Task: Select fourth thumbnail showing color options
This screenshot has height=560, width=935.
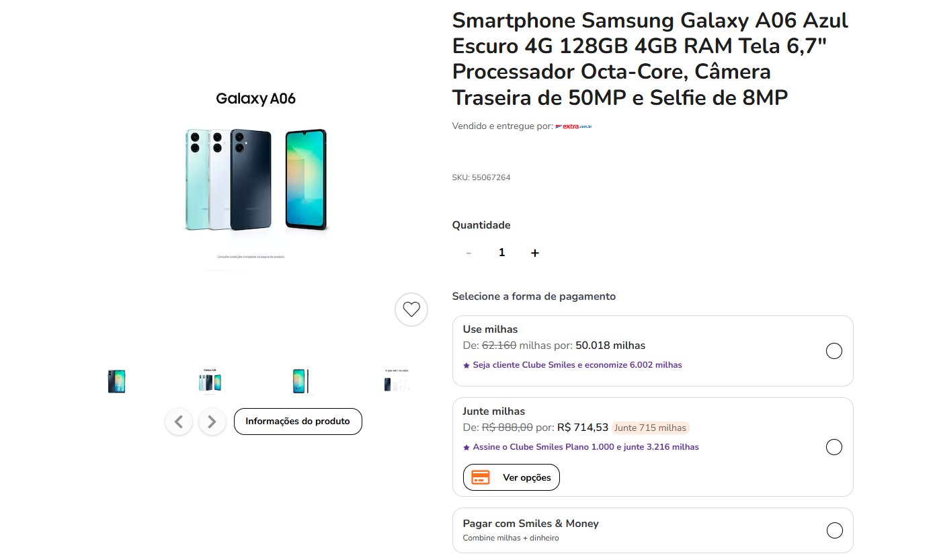Action: coord(396,381)
